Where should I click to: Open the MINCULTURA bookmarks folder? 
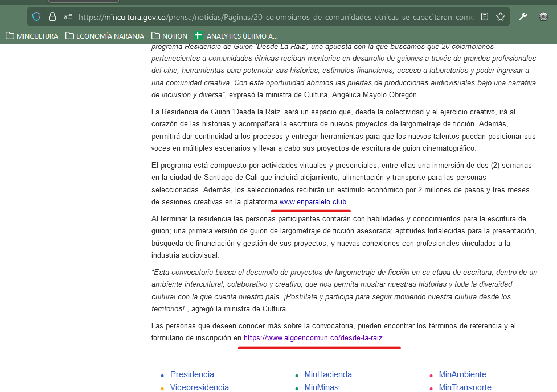pyautogui.click(x=32, y=36)
